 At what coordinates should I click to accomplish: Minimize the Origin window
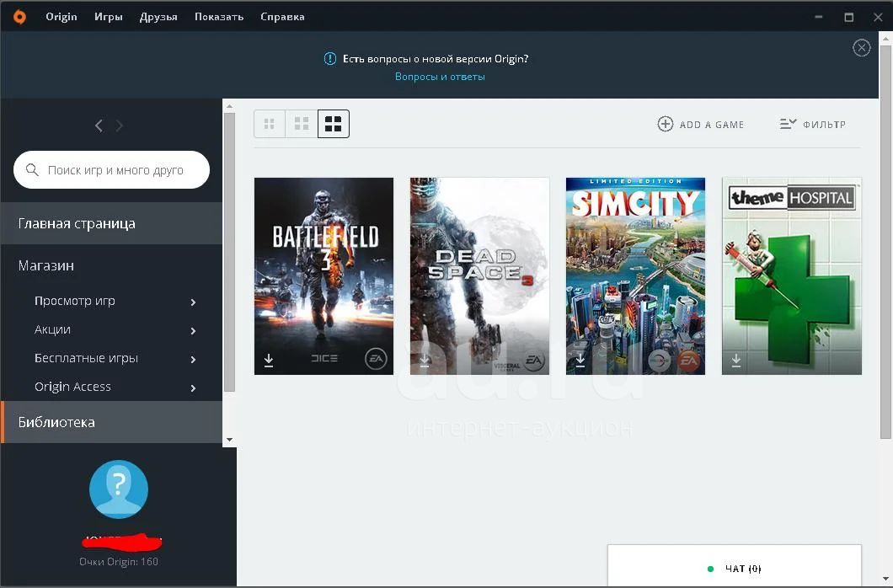tap(818, 17)
